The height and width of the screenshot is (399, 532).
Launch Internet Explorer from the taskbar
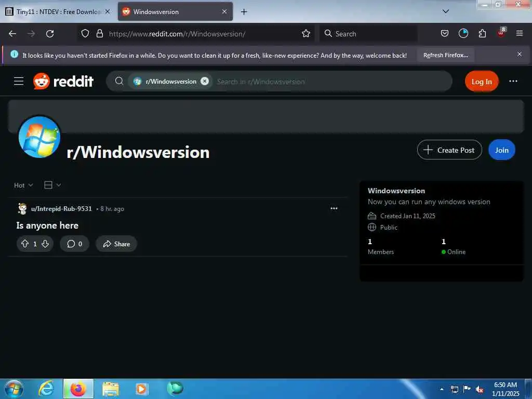point(46,389)
